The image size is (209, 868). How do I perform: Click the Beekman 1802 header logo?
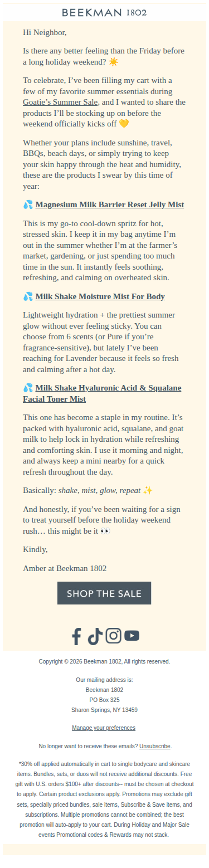click(104, 12)
